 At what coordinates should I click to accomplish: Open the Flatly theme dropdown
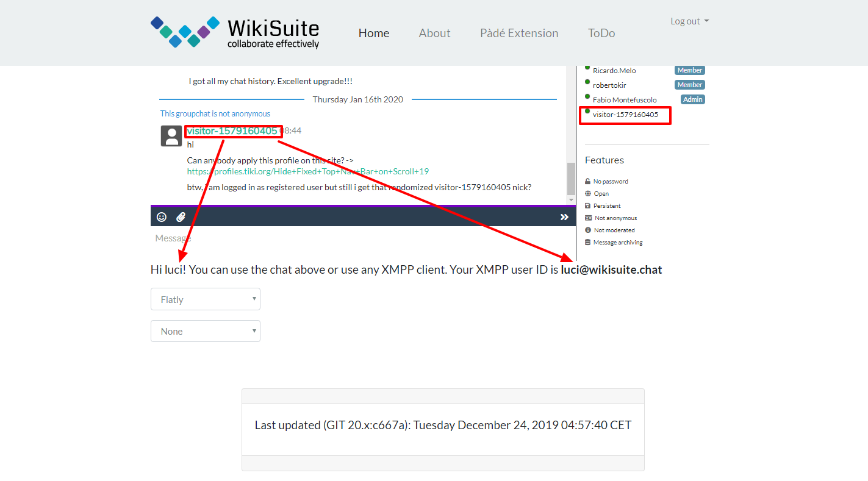point(206,299)
